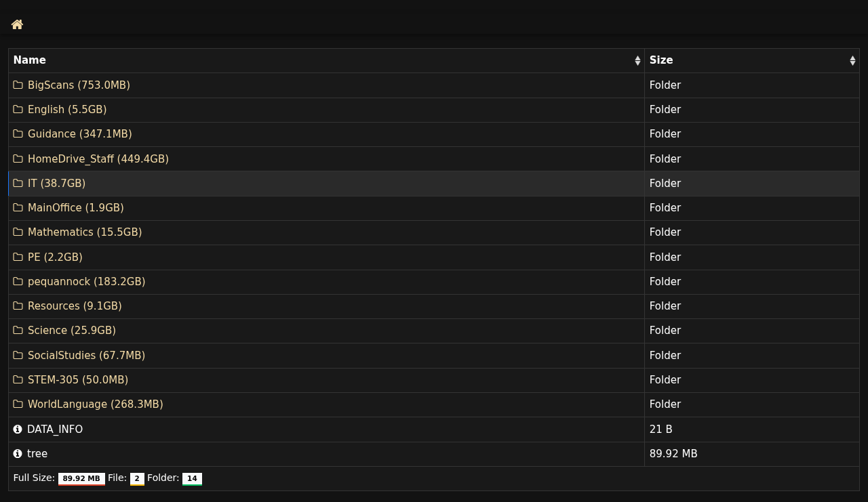Image resolution: width=868 pixels, height=502 pixels.
Task: Click the home icon in top bar
Action: click(x=17, y=24)
